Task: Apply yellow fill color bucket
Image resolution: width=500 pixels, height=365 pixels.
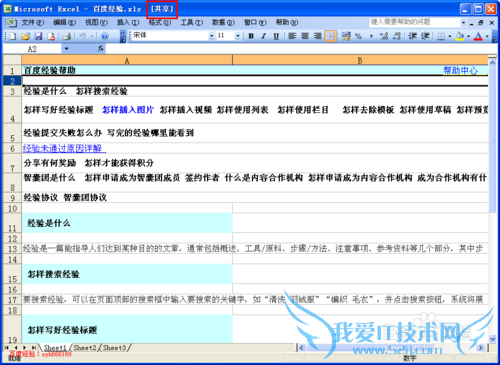Action: (x=460, y=36)
